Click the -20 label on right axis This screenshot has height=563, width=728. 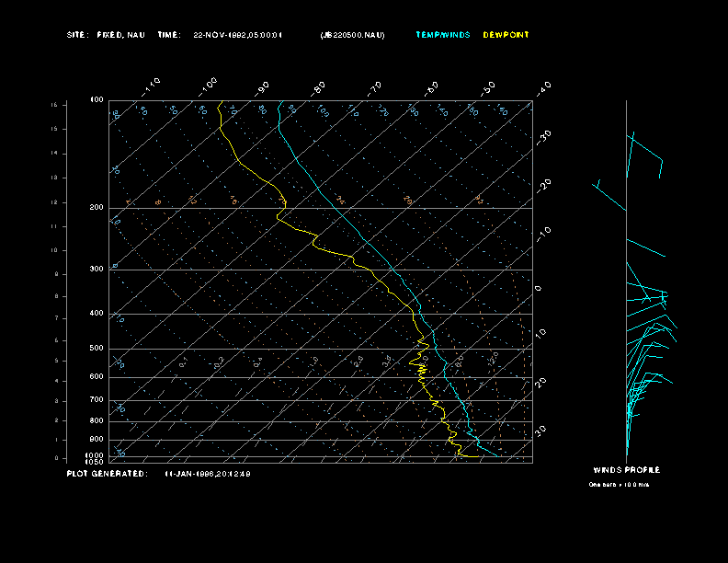coord(544,185)
